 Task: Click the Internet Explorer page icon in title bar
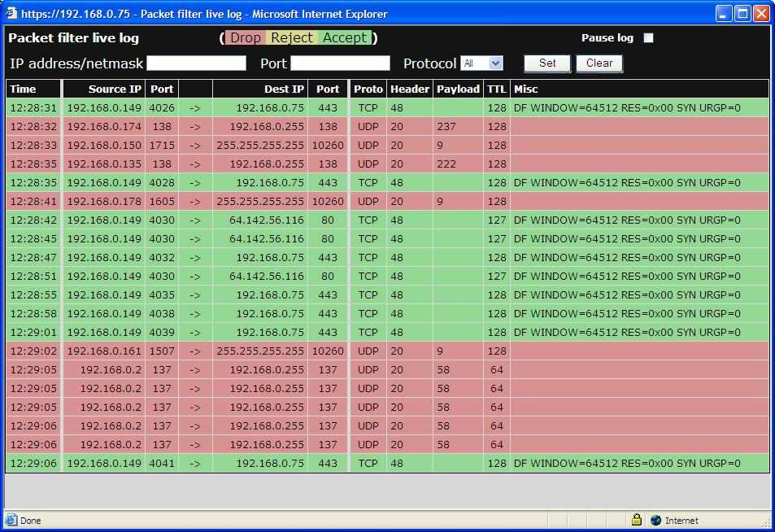click(11, 14)
